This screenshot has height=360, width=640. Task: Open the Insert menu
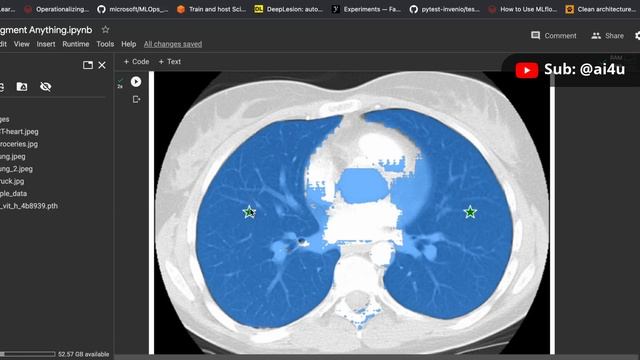coord(46,44)
